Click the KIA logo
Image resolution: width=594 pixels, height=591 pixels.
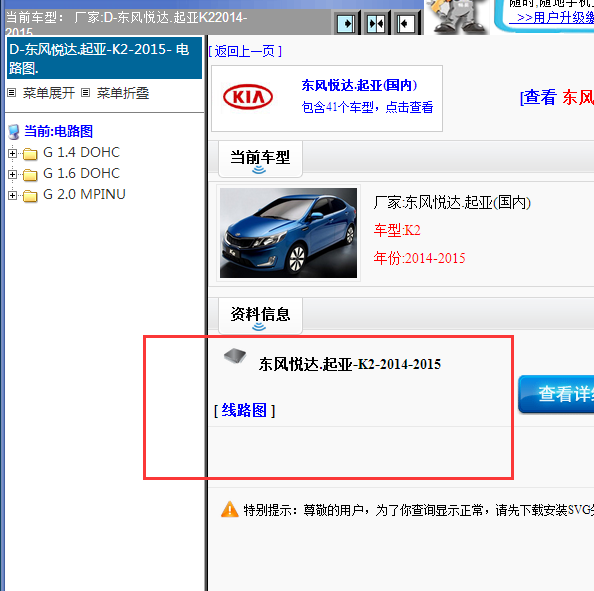248,97
